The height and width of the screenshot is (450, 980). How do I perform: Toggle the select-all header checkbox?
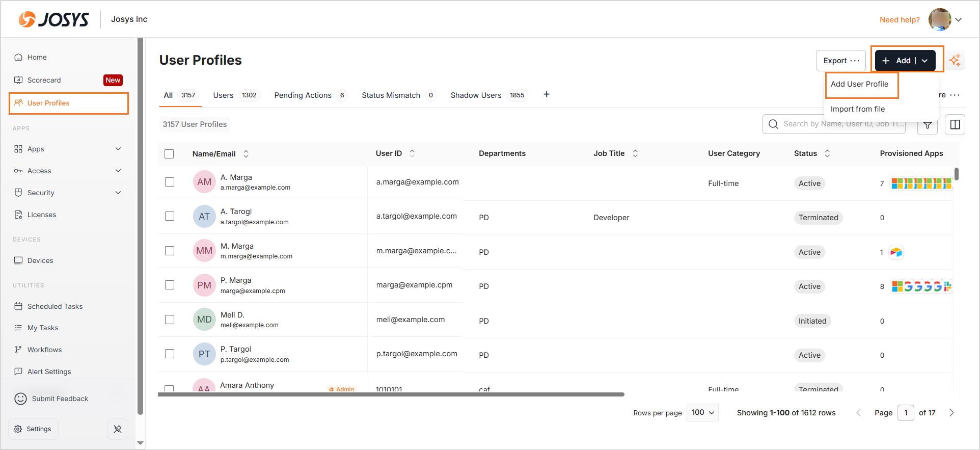tap(170, 154)
